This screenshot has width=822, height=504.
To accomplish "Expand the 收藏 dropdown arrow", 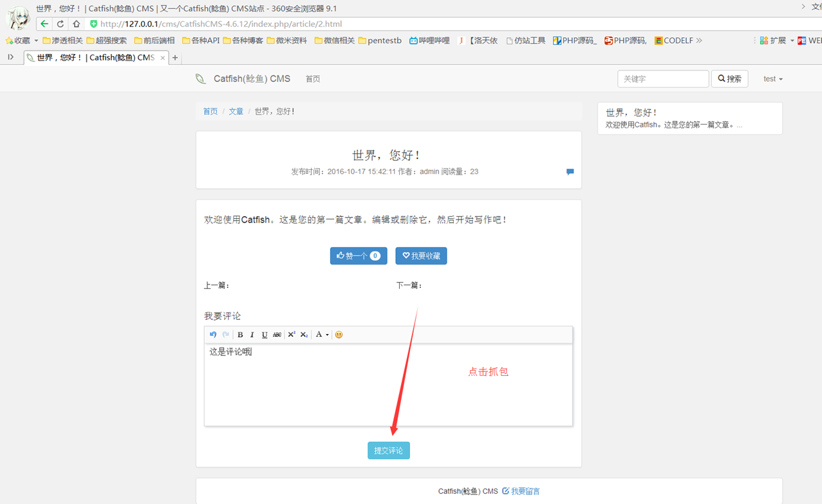I will [36, 41].
